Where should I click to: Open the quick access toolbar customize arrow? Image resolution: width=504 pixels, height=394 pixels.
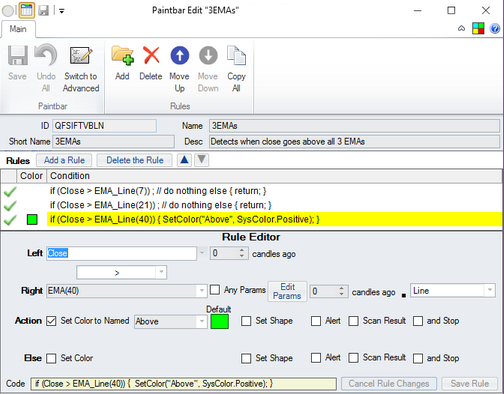(x=62, y=11)
